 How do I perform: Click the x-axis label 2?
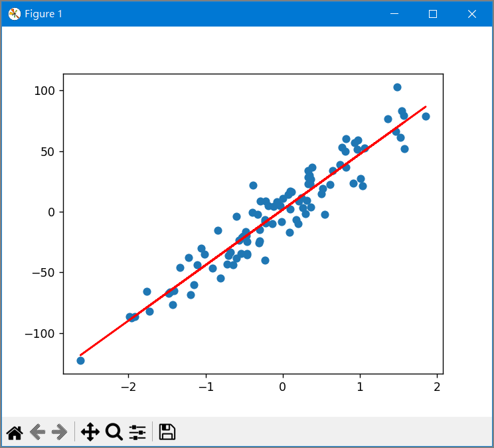point(437,387)
